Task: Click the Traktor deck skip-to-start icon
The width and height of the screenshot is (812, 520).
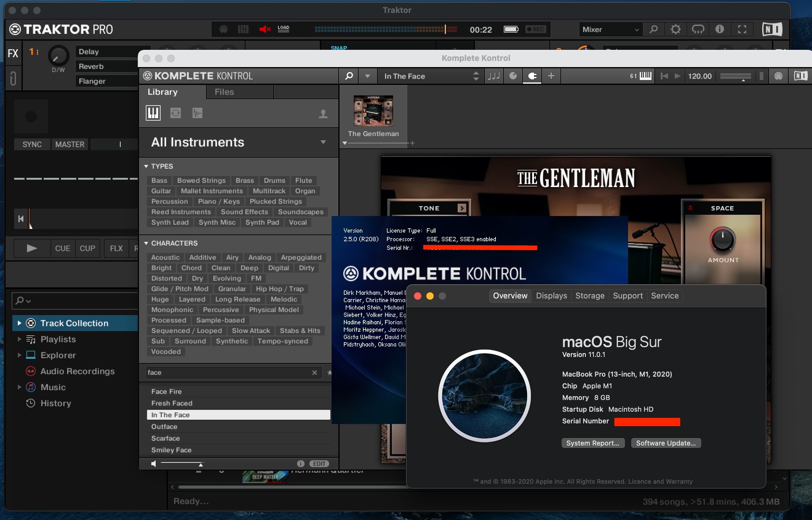Action: (x=21, y=219)
